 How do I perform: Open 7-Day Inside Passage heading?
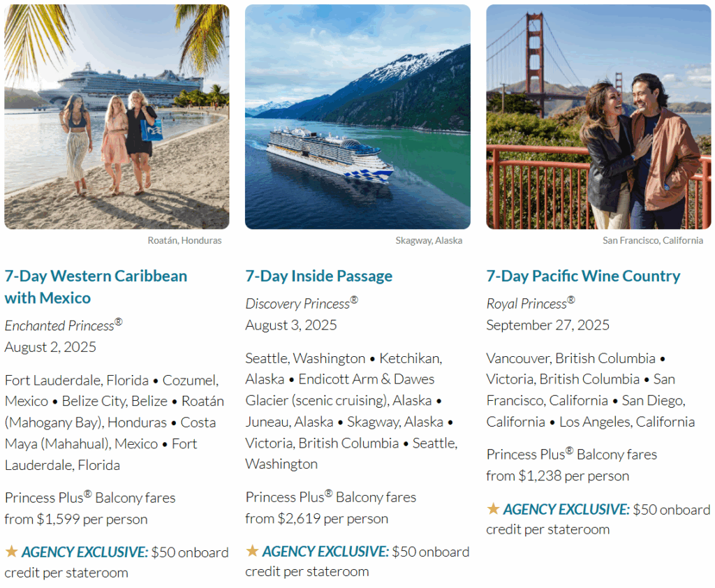pos(318,276)
